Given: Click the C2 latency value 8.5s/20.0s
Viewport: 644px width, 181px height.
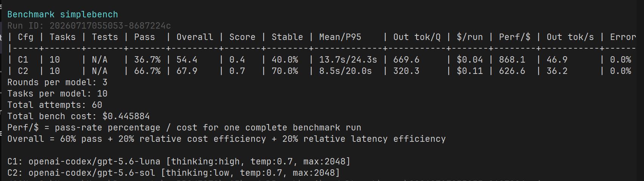Looking at the screenshot, I should 346,71.
